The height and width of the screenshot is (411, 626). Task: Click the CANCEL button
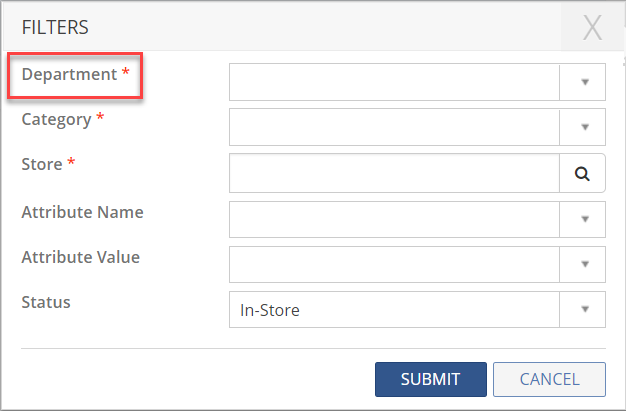(x=549, y=379)
